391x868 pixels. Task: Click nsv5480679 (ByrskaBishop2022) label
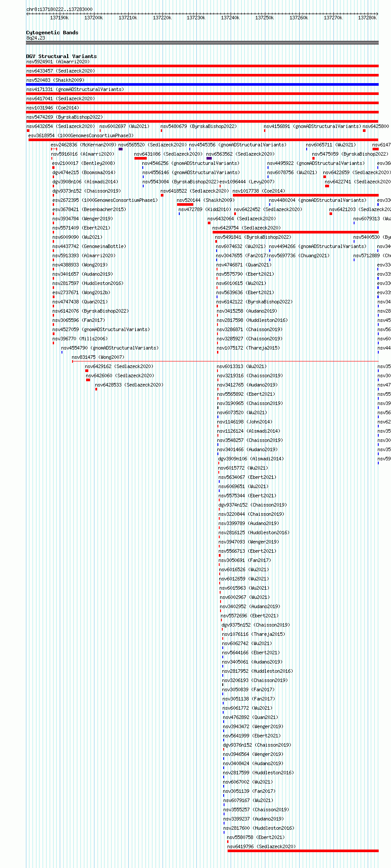coord(199,126)
